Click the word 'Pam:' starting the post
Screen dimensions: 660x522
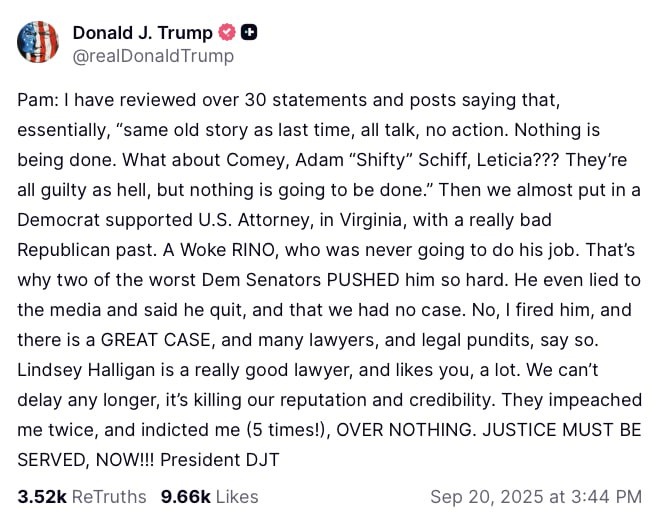tap(38, 100)
